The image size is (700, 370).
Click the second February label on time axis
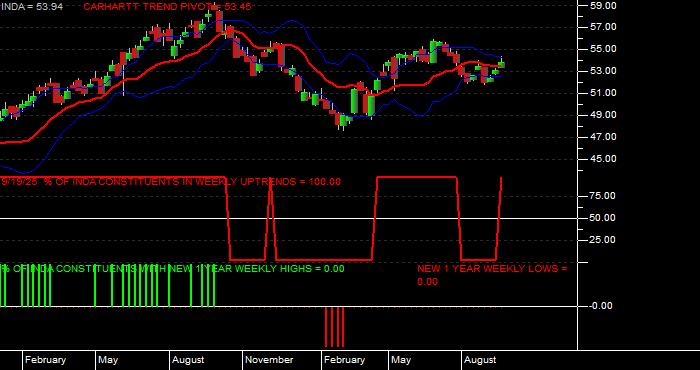point(345,360)
